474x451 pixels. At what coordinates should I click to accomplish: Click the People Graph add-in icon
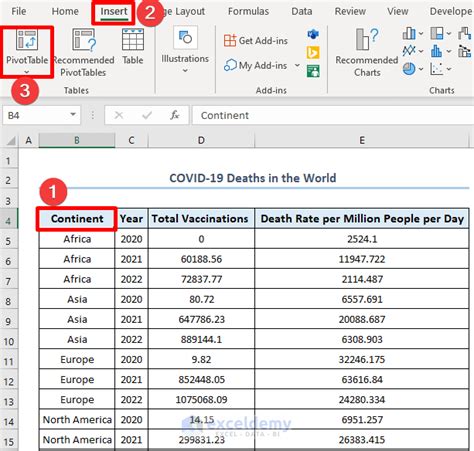point(313,71)
